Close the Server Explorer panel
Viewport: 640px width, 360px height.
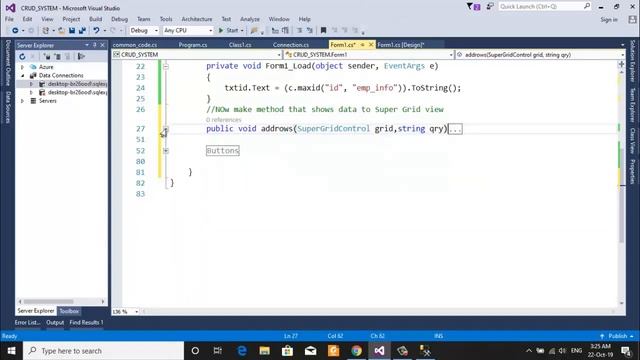[x=102, y=45]
